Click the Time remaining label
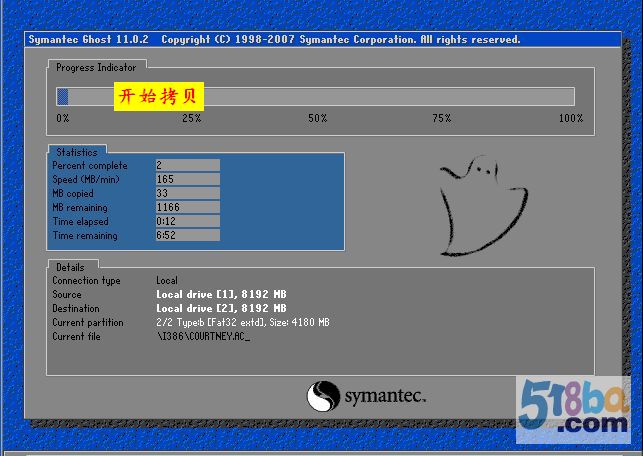This screenshot has height=456, width=643. coord(85,235)
